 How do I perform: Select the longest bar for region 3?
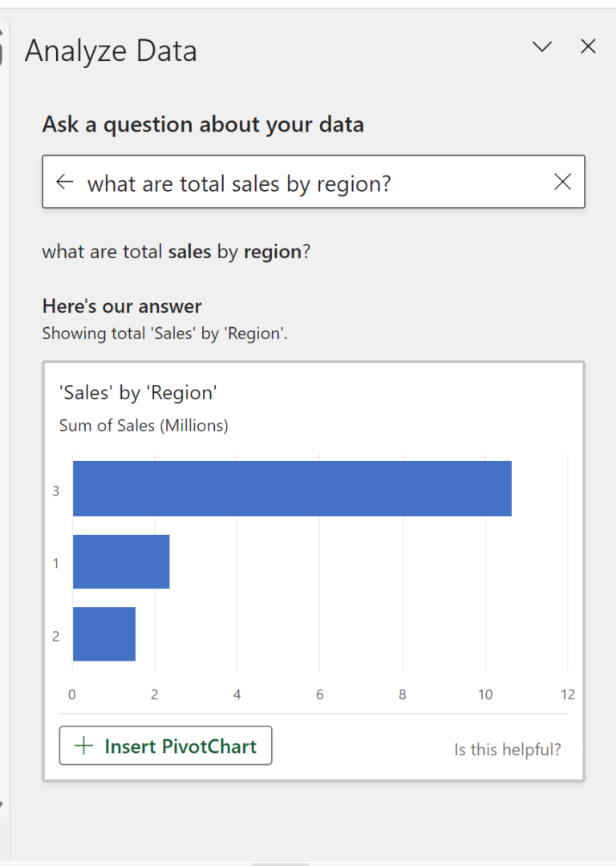(x=292, y=488)
